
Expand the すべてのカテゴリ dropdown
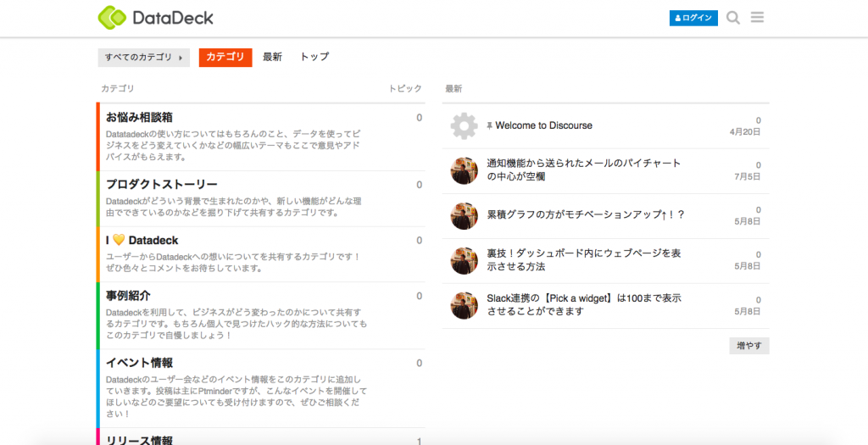click(x=143, y=58)
